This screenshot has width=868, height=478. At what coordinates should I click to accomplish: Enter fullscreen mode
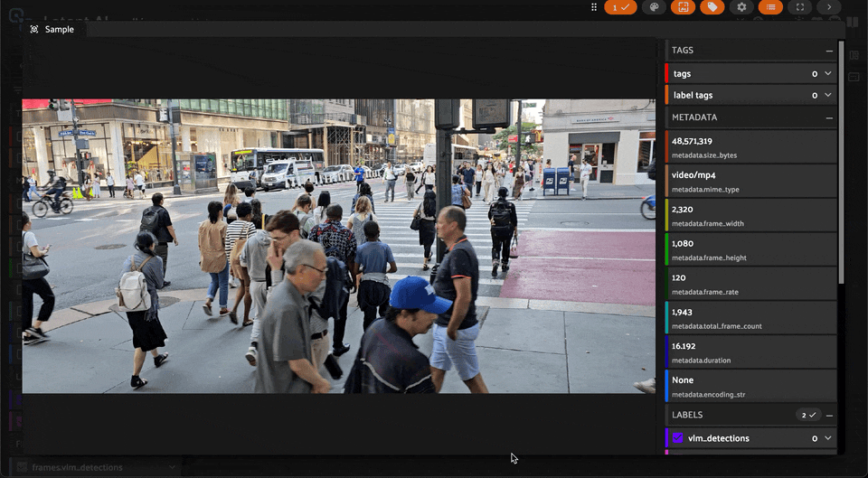799,7
